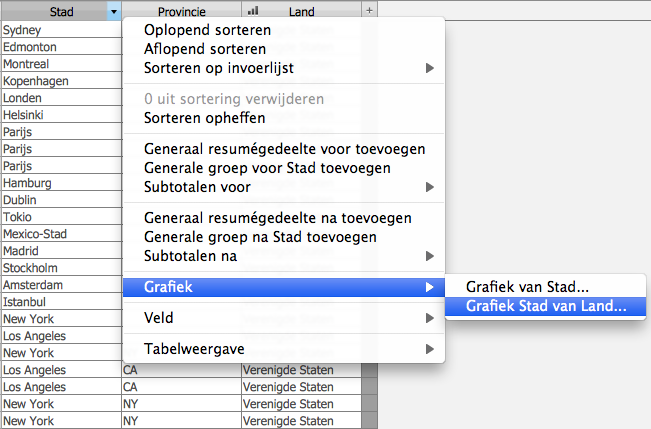Open the Grafiek submenu item
This screenshot has height=429, width=651.
click(x=284, y=287)
